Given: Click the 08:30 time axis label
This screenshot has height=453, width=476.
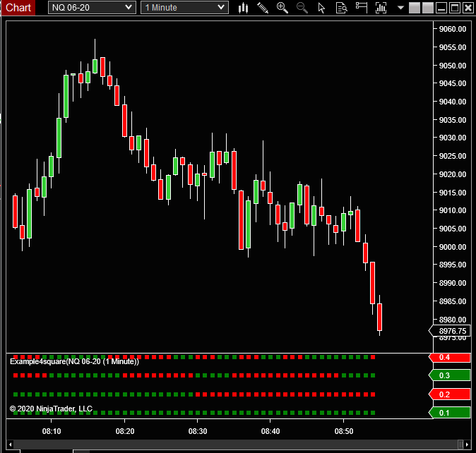Looking at the screenshot, I should (198, 431).
